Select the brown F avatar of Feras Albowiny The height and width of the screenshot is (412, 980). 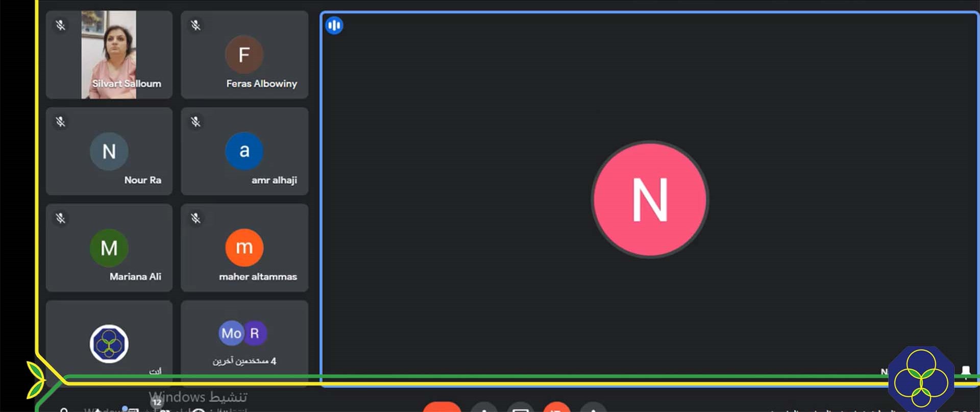pos(244,54)
